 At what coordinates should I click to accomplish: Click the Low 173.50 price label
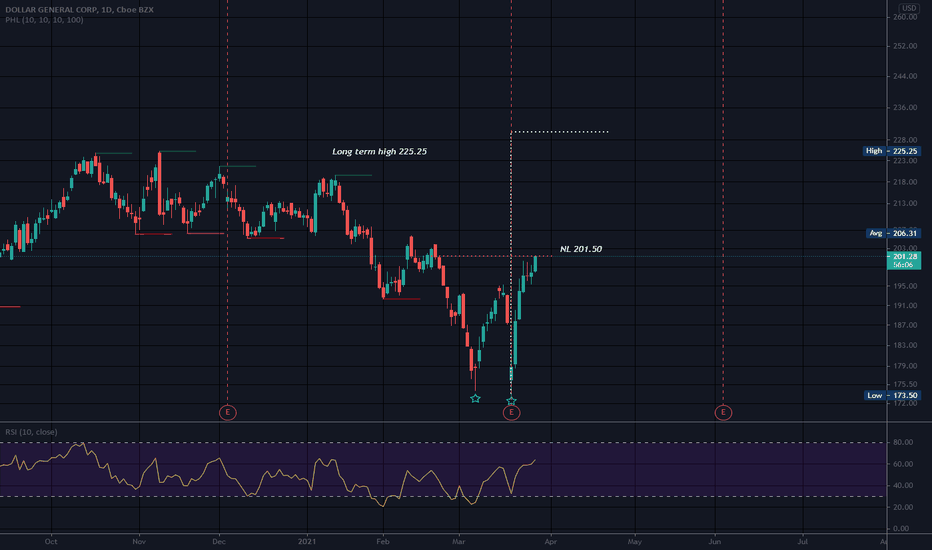892,395
